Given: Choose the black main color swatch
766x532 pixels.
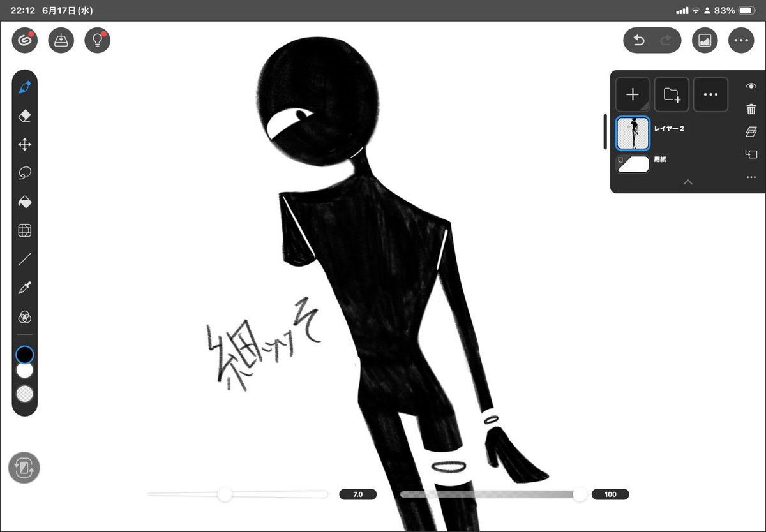Looking at the screenshot, I should (24, 354).
